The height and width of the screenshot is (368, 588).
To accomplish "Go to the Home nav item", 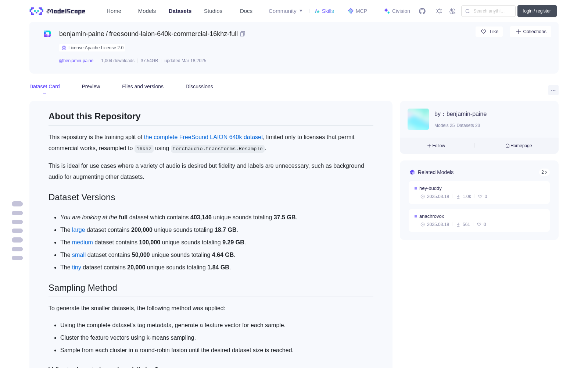I will click(x=114, y=11).
